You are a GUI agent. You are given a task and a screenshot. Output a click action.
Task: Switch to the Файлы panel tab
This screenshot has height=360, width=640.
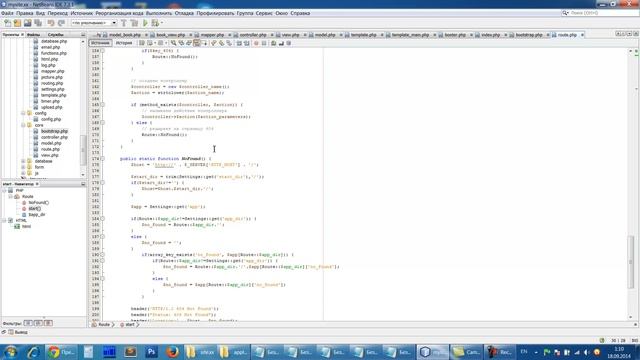click(33, 35)
